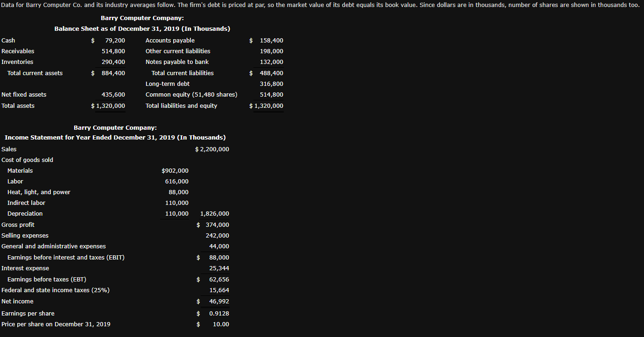
Task: Select the Indirect labor value 110,000
Action: click(177, 203)
